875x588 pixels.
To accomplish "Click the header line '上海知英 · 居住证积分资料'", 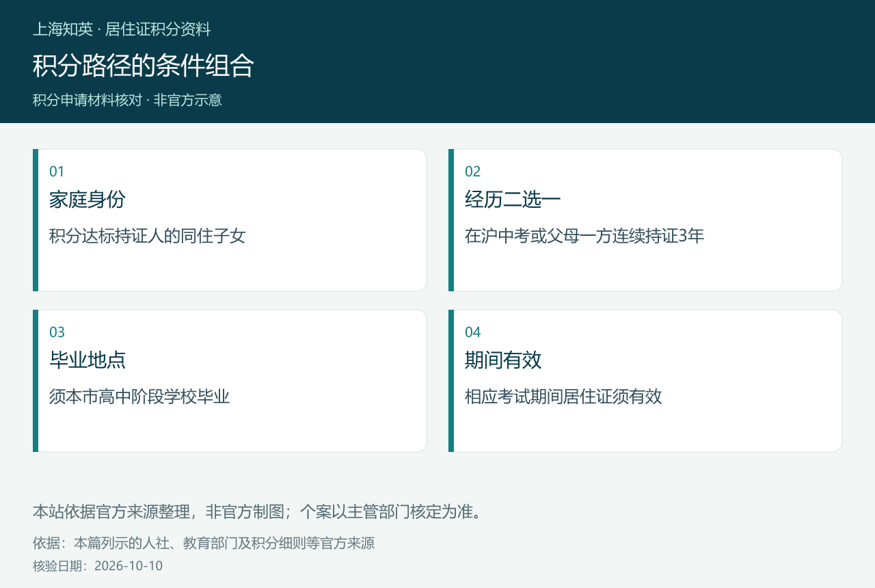I will coord(122,29).
